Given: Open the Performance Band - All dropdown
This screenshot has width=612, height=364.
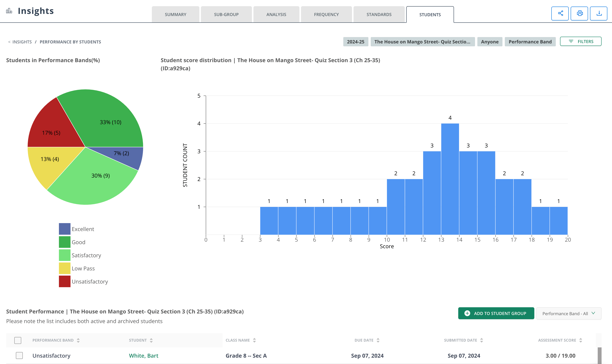Looking at the screenshot, I should pos(569,313).
